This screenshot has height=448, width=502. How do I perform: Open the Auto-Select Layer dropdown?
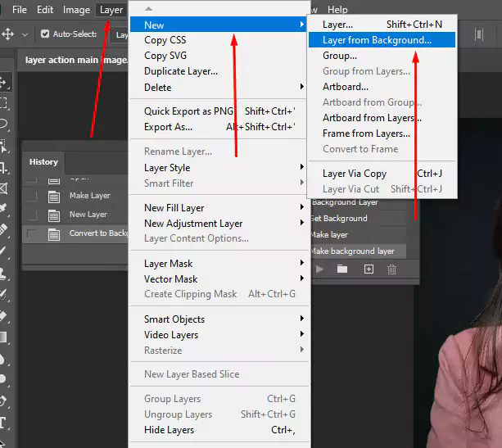point(120,34)
